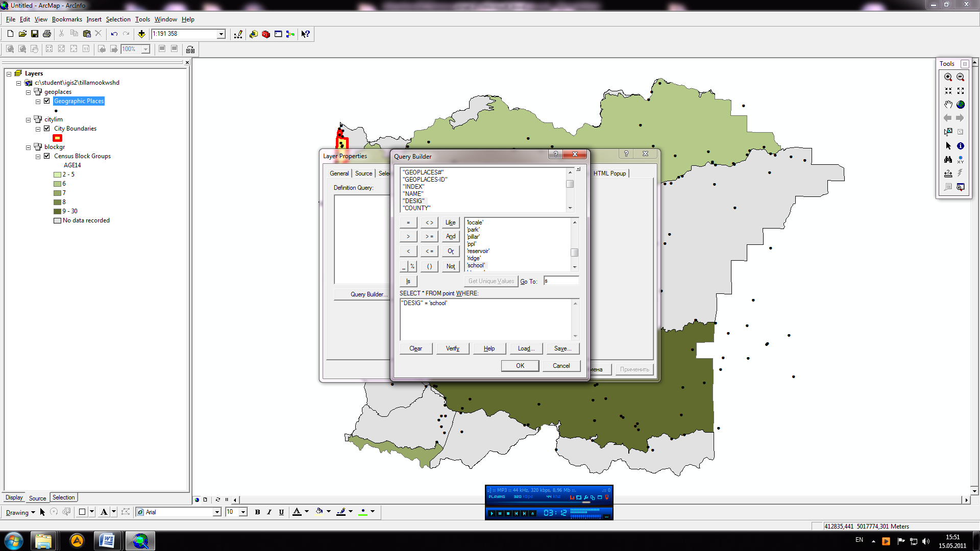Click the City Boundaries red symbol swatch

point(58,138)
